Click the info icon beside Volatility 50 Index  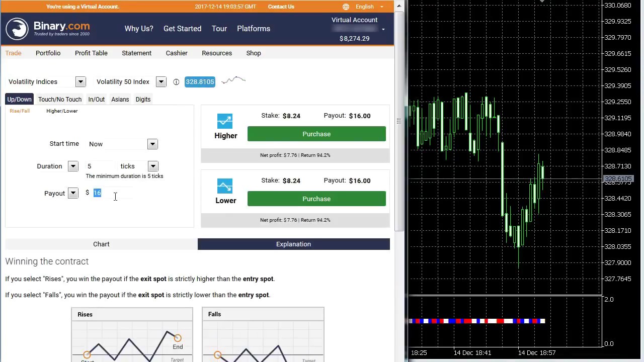click(x=176, y=82)
